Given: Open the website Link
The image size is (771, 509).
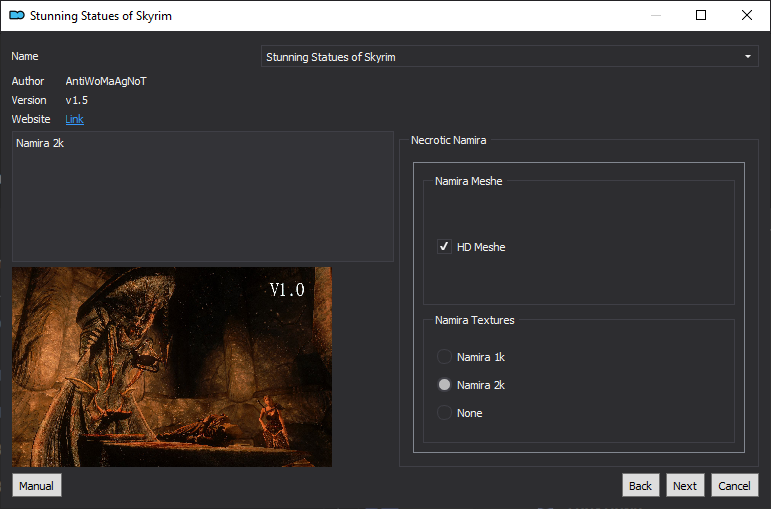Looking at the screenshot, I should [x=74, y=119].
